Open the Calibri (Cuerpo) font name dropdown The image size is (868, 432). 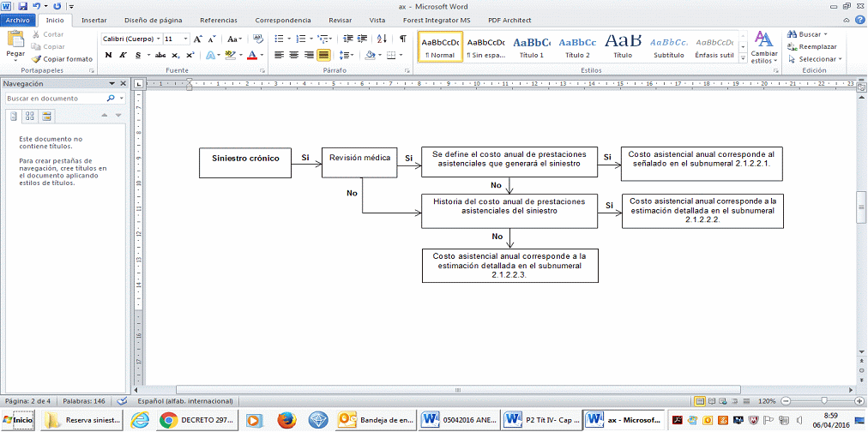pos(130,39)
